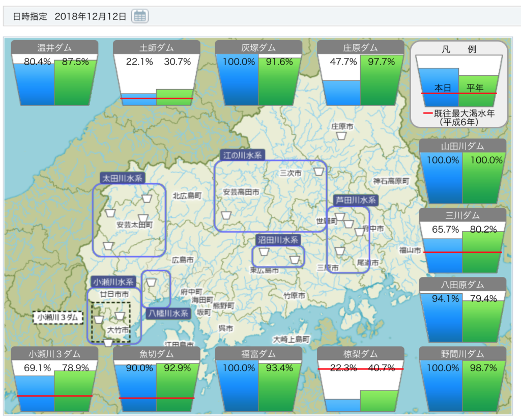Image resolution: width=521 pixels, height=420 pixels.
Task: Select the 江の川水系 label
Action: pyautogui.click(x=242, y=155)
